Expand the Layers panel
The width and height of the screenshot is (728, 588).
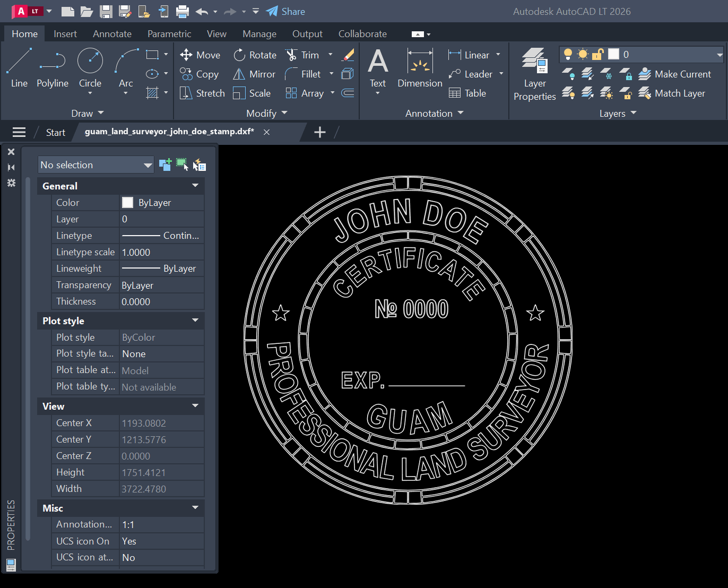[x=618, y=113]
